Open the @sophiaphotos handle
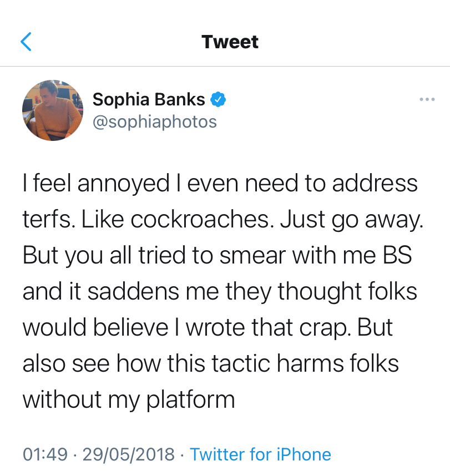The height and width of the screenshot is (476, 450). (154, 121)
